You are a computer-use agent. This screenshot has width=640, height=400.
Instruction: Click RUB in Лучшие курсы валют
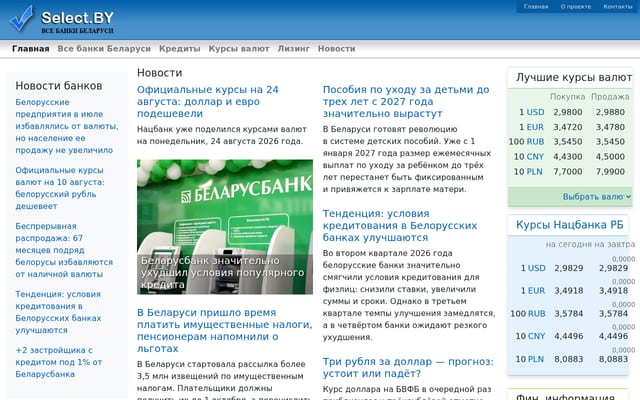535,142
